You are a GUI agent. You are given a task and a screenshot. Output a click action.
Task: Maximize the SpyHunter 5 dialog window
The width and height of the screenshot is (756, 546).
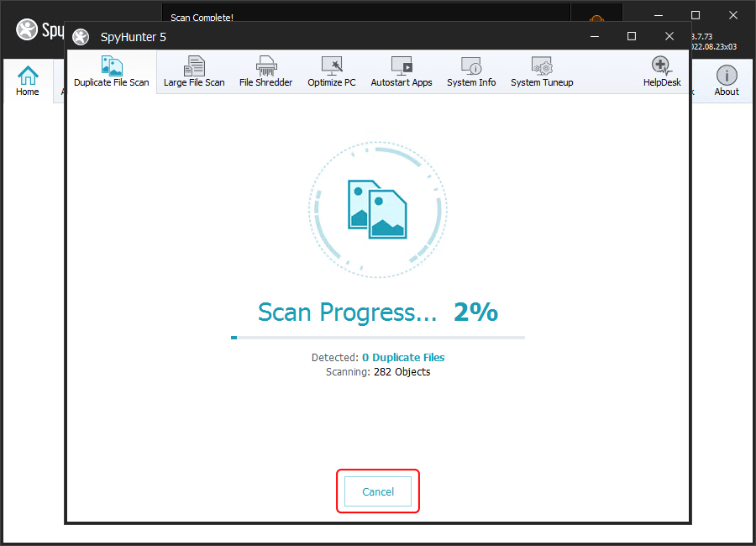pos(632,36)
